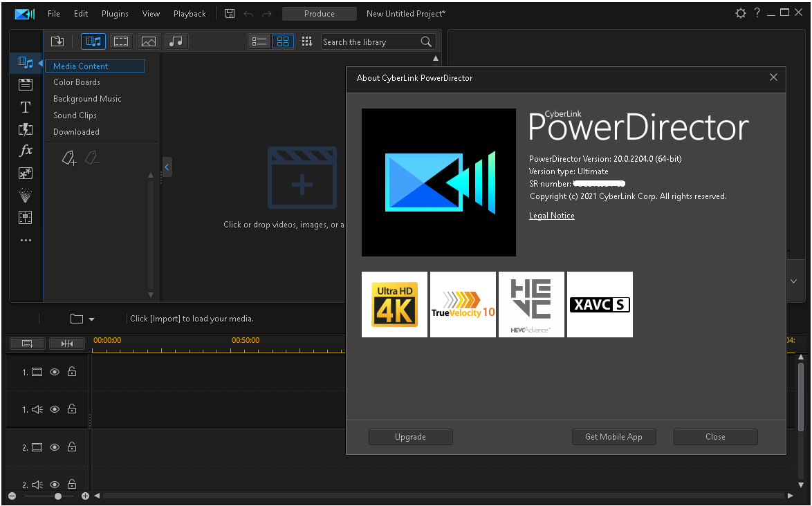Open the Media Room icon in sidebar
Viewport: 812px width, 506px height.
click(26, 63)
